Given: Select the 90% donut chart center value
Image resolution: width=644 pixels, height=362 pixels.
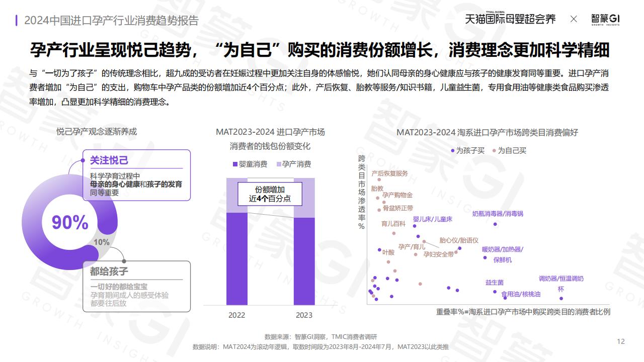Looking at the screenshot, I should tap(70, 222).
